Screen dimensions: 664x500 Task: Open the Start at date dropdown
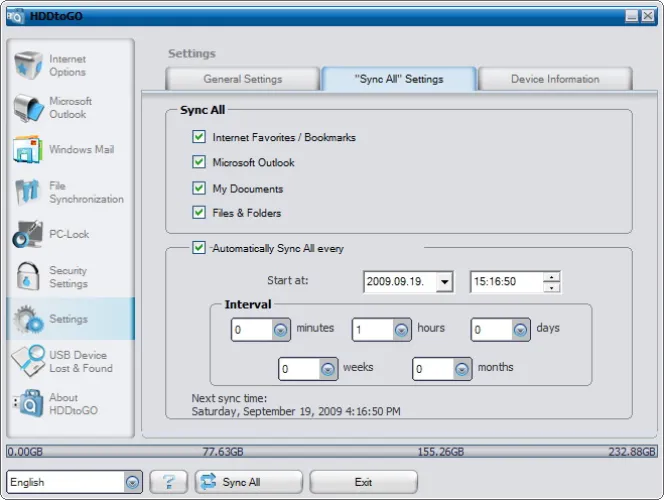coord(445,282)
